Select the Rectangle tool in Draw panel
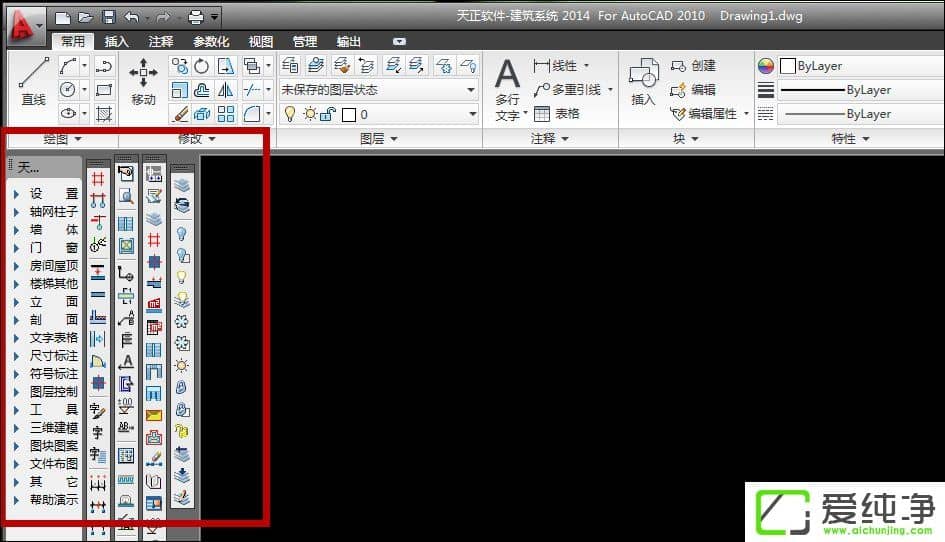 pos(104,90)
